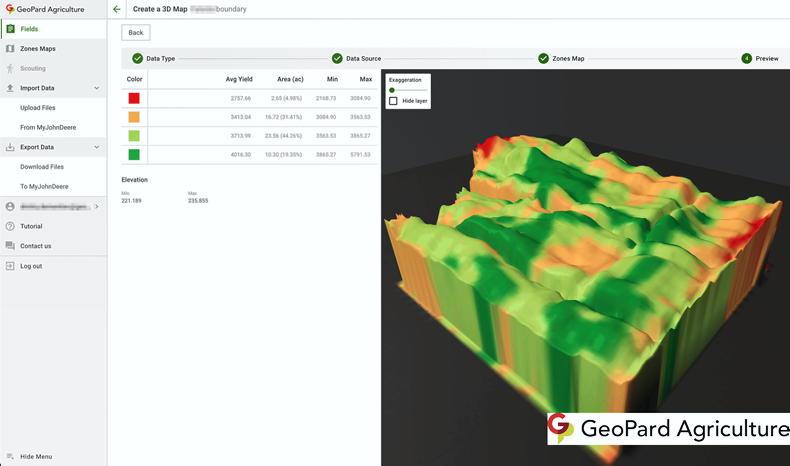Image resolution: width=790 pixels, height=466 pixels.
Task: Click the Preview step number 4 badge
Action: pyautogui.click(x=747, y=58)
